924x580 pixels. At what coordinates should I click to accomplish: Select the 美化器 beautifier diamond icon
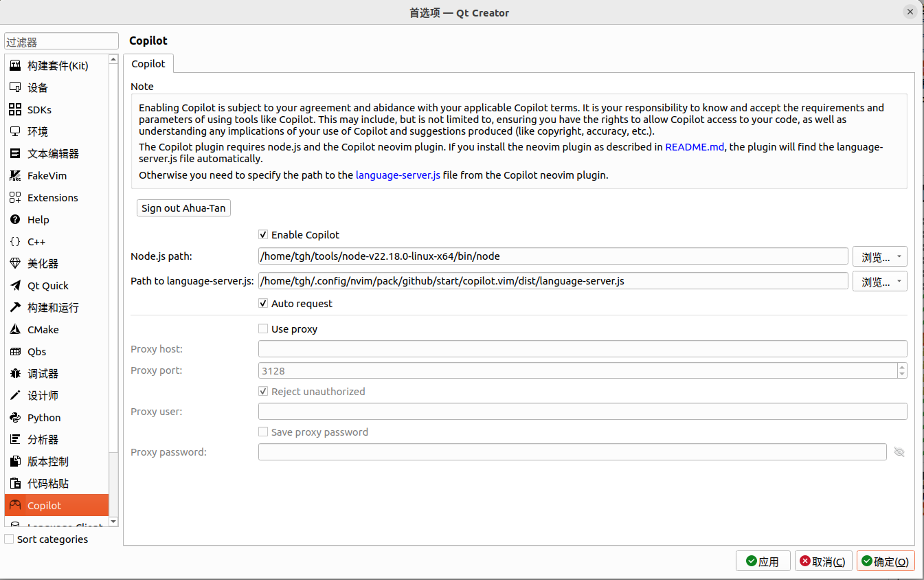coord(15,264)
